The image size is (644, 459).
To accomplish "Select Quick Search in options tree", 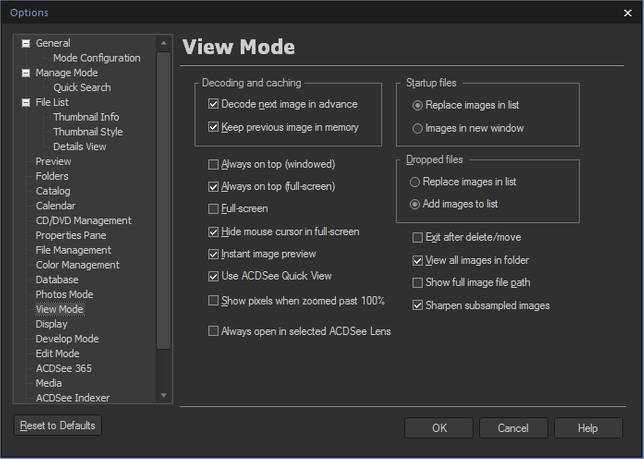I will pyautogui.click(x=82, y=87).
